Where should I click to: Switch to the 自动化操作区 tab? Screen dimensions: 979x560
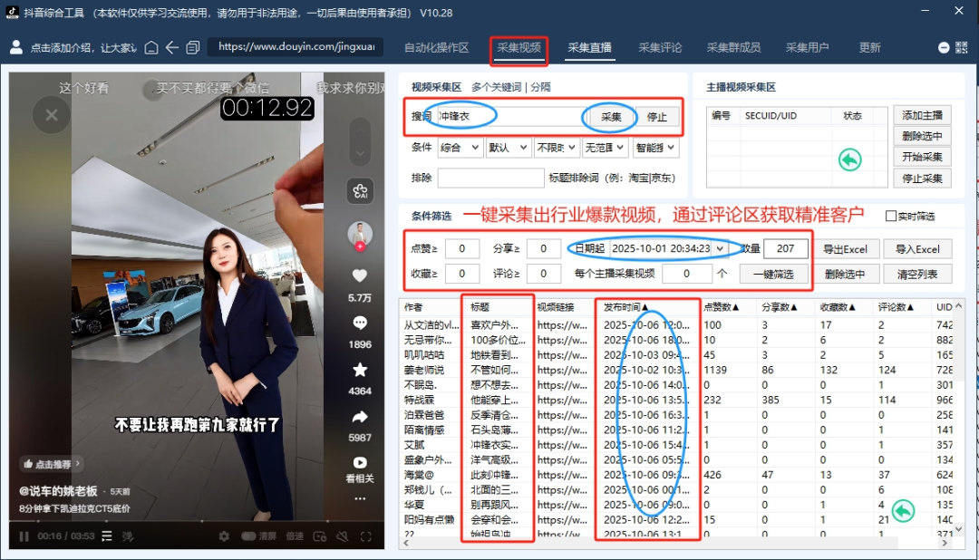click(436, 47)
